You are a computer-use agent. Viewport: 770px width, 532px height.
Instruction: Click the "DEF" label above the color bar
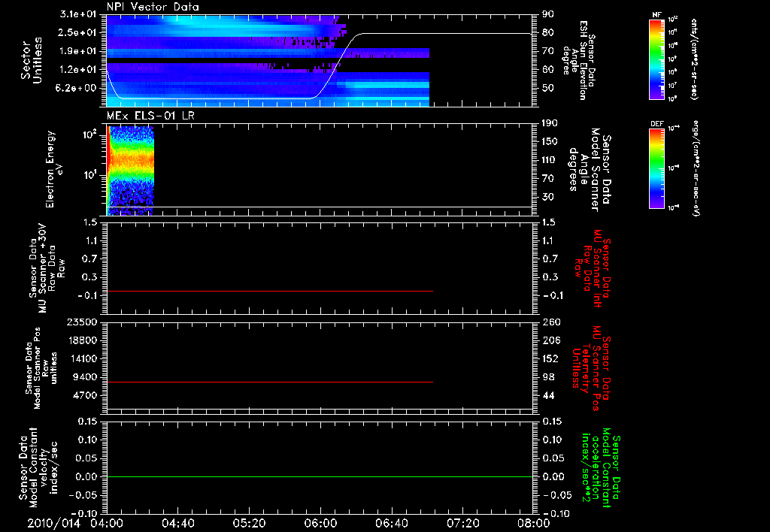click(657, 124)
